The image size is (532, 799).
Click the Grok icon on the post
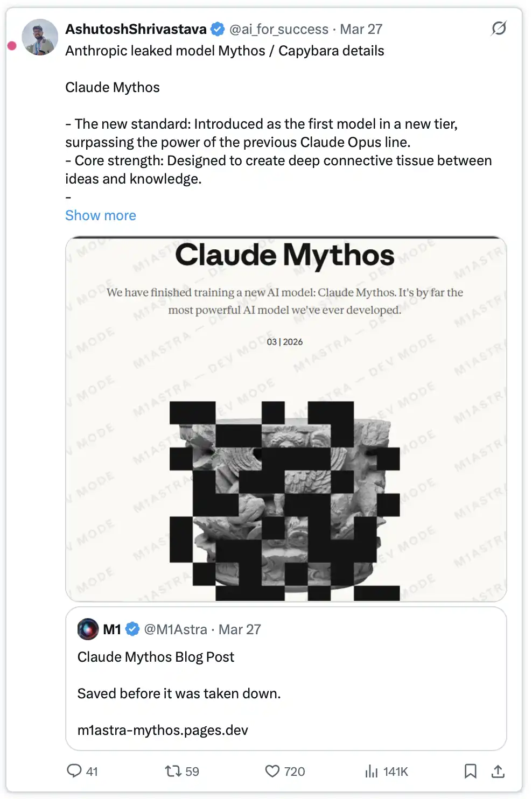pos(499,28)
